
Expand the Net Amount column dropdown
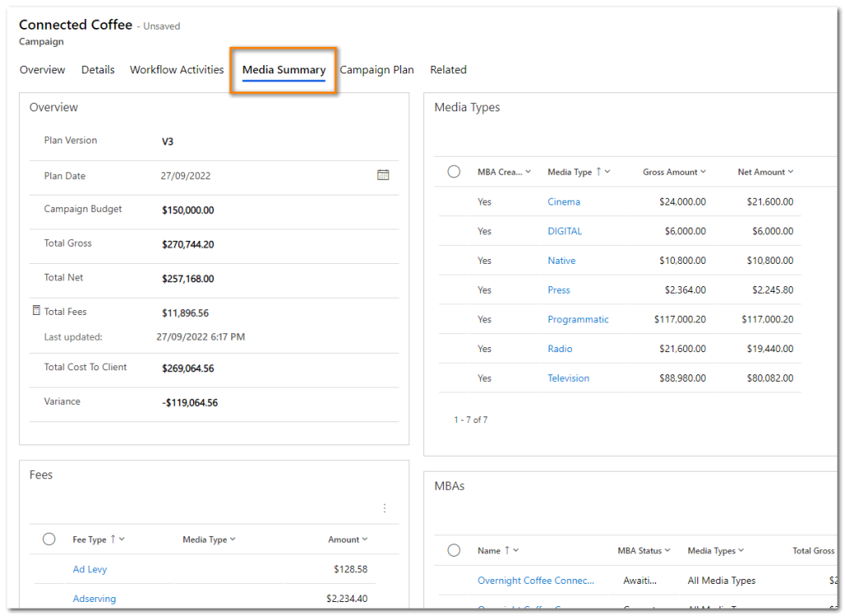coord(790,172)
